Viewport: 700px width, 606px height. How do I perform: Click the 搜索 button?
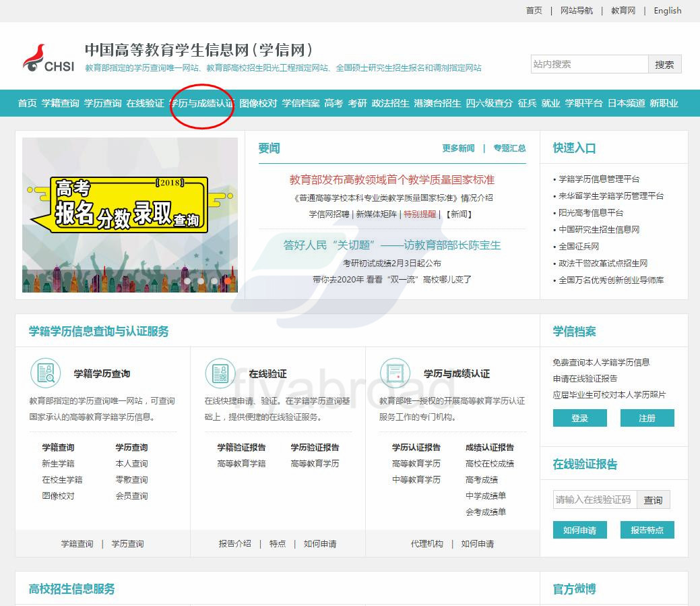tap(664, 65)
